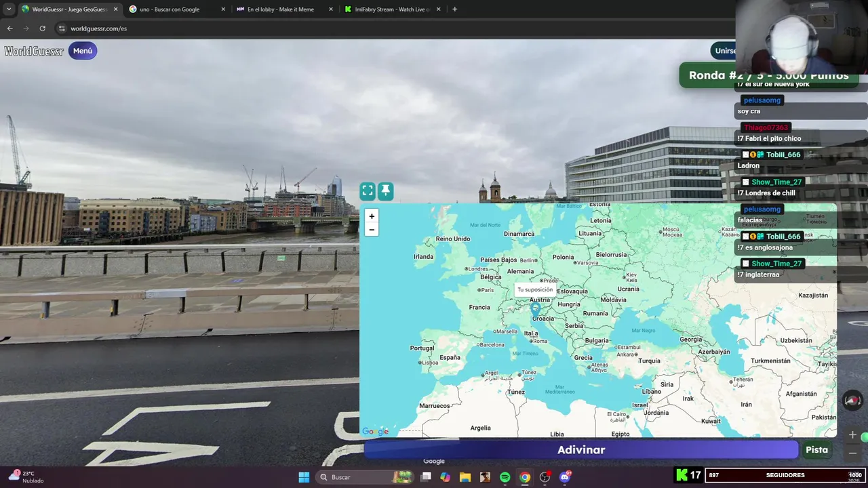Close the 'uno - Buscar con Google' tab
This screenshot has width=868, height=488.
223,9
